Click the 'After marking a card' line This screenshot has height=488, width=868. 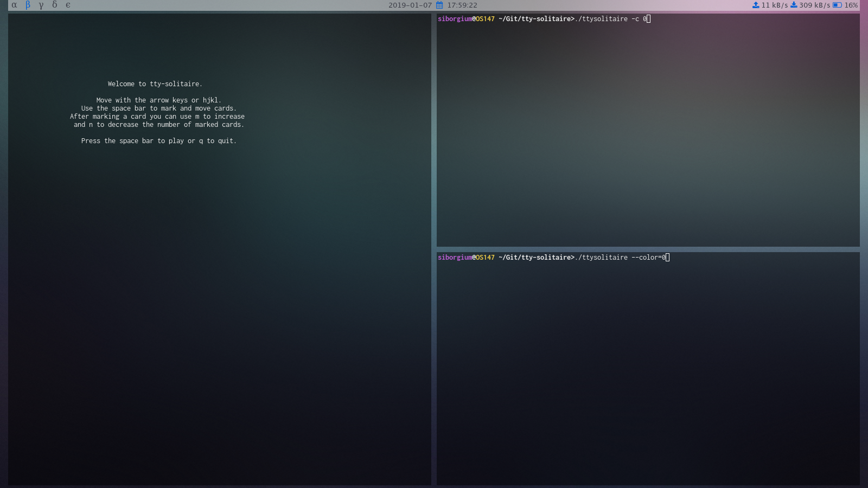coord(157,117)
